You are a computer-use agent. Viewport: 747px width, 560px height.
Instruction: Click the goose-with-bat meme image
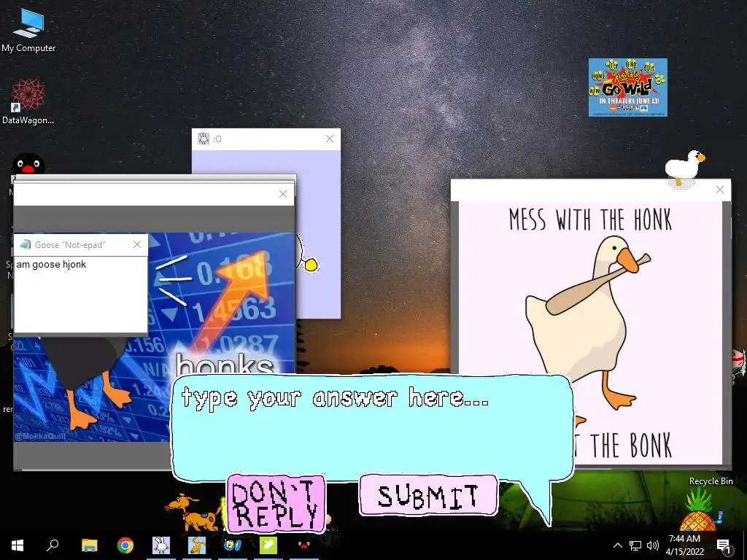pos(590,332)
